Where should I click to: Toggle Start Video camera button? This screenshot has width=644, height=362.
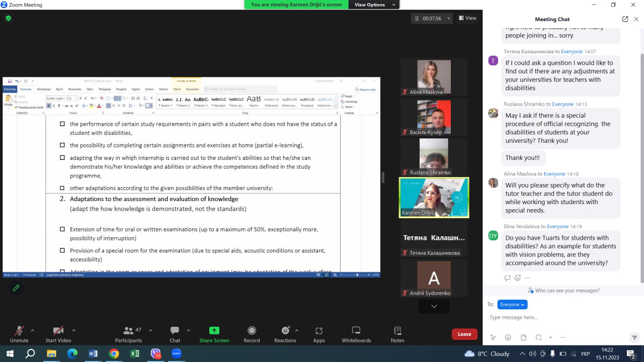[x=58, y=331]
